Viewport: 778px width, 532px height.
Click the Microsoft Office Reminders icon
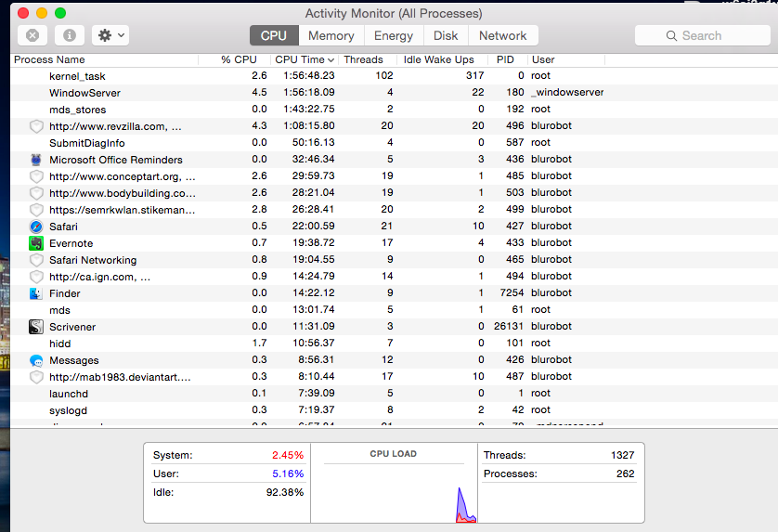pos(36,160)
